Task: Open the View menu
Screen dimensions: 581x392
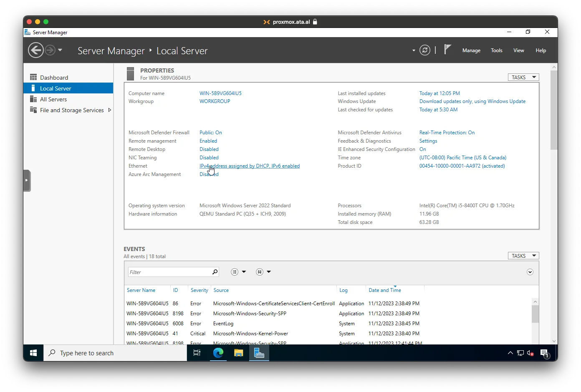Action: click(518, 50)
